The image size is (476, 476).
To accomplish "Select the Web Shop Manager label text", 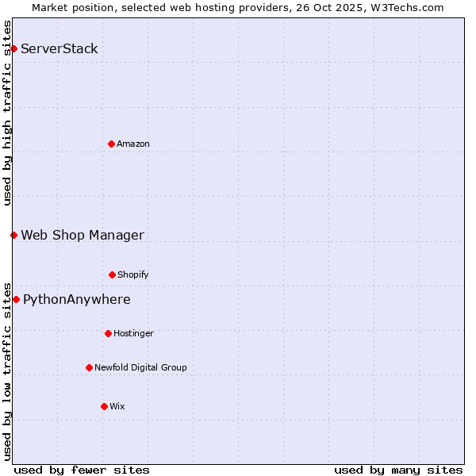I will (83, 235).
